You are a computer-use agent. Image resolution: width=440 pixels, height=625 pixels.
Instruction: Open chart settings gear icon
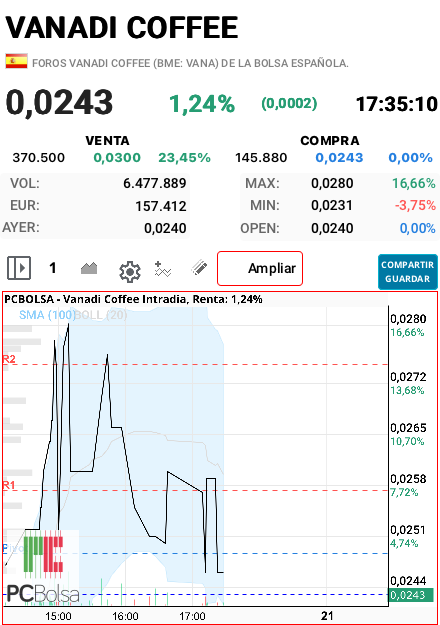tap(130, 272)
